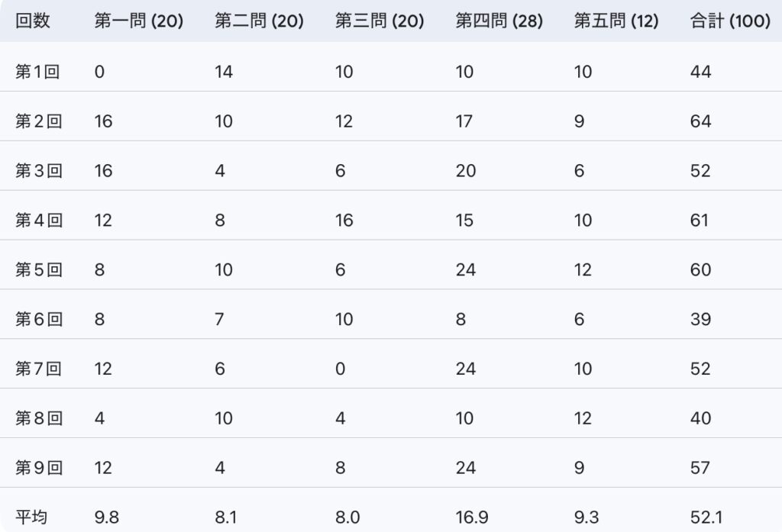The image size is (782, 532).
Task: Select the 第三問 (20) column header
Action: [380, 21]
